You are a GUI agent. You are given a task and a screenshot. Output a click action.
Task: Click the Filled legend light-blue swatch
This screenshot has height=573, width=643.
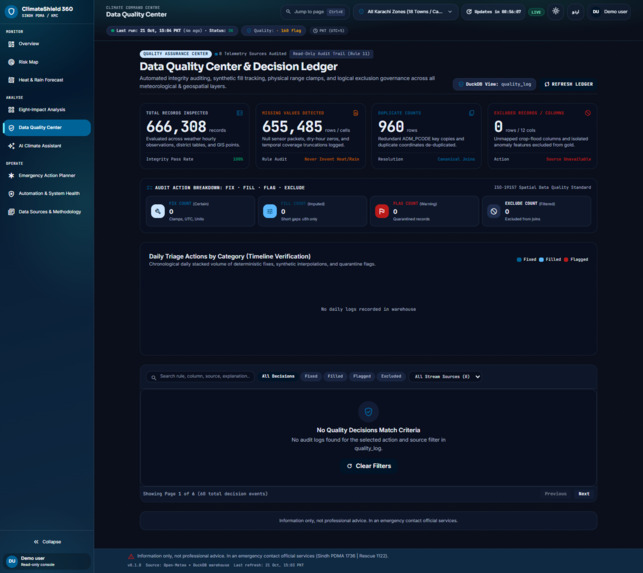click(541, 260)
